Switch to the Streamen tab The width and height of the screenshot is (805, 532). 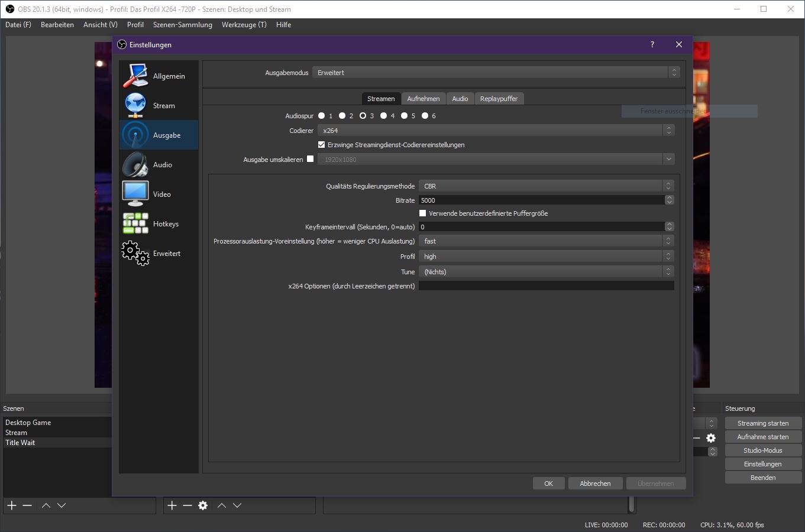381,99
